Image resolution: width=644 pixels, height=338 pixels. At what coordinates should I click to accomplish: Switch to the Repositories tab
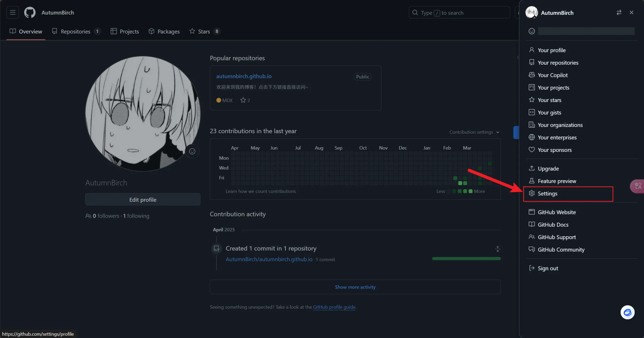tap(76, 31)
